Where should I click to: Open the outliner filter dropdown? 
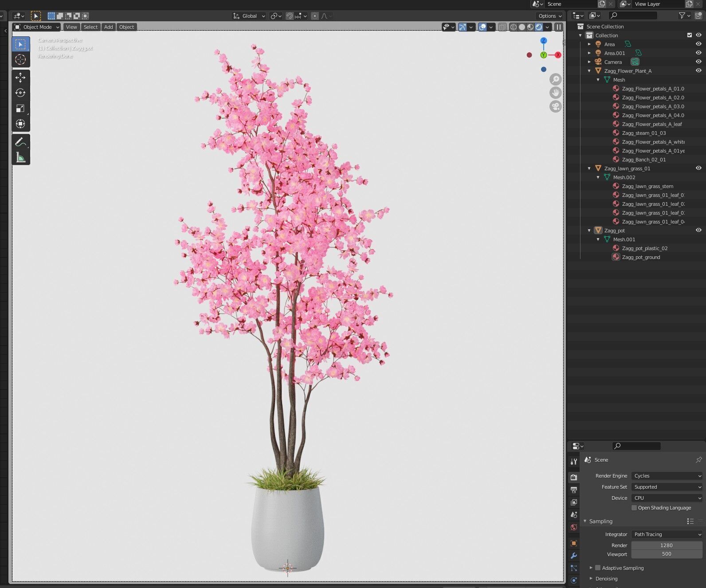coord(685,16)
